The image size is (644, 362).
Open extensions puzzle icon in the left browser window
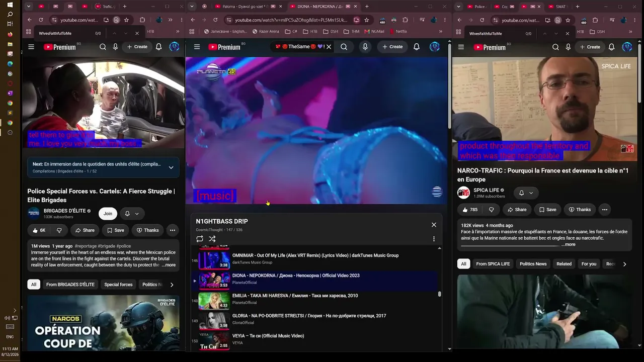pos(142,20)
